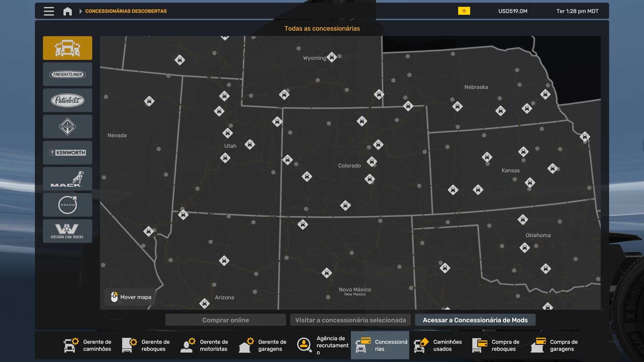Click Visitar a concessionária selecionada button
The width and height of the screenshot is (644, 362).
coord(351,320)
